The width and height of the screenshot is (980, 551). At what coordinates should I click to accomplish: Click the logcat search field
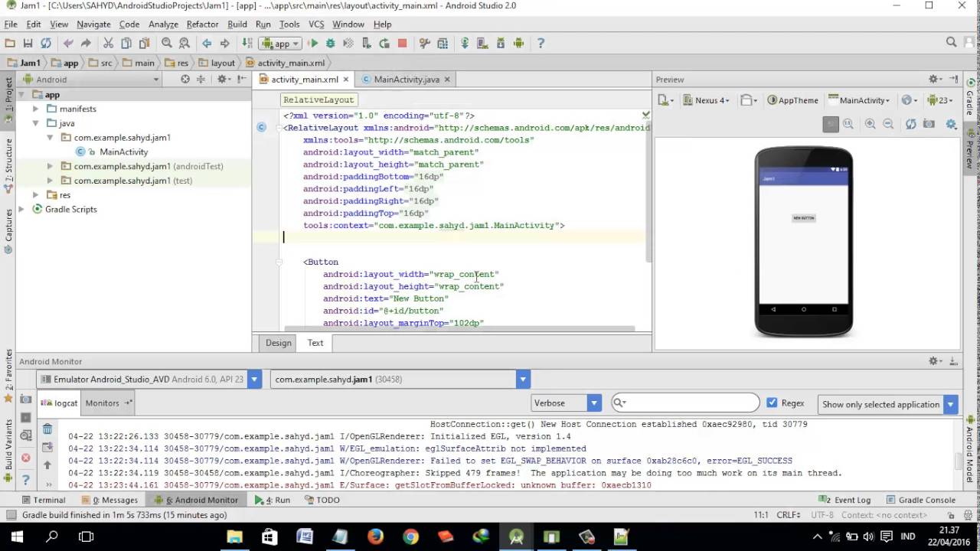click(685, 403)
